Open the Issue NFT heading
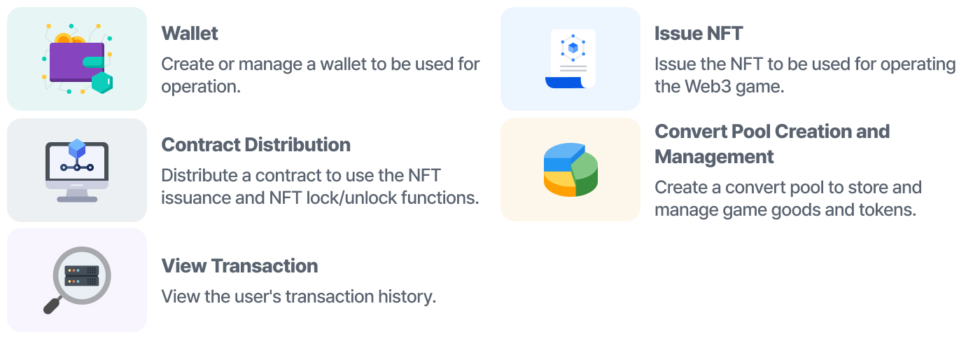The height and width of the screenshot is (339, 980). tap(699, 33)
